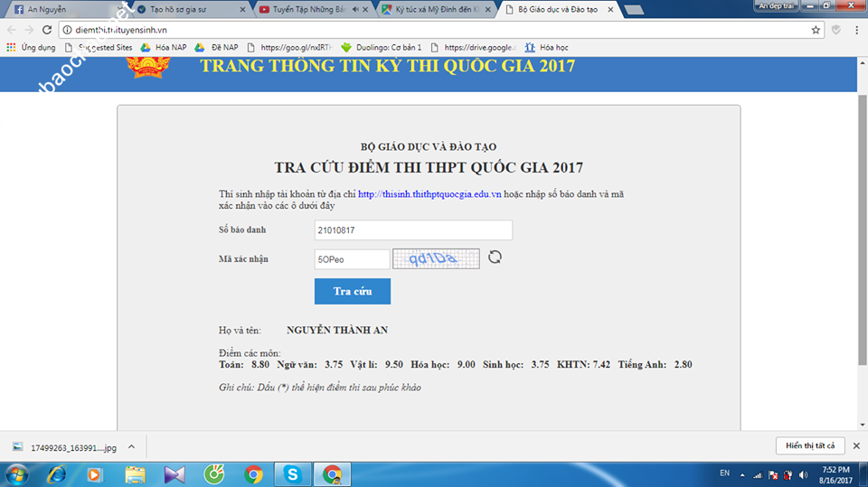Viewport: 868px width, 487px height.
Task: Switch to the Tuyển Tập YouTube tab
Action: pos(303,10)
